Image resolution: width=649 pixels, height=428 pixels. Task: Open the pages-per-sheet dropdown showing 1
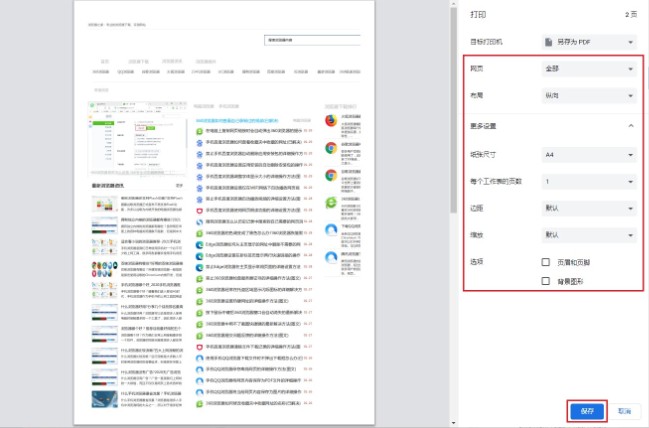tap(589, 181)
